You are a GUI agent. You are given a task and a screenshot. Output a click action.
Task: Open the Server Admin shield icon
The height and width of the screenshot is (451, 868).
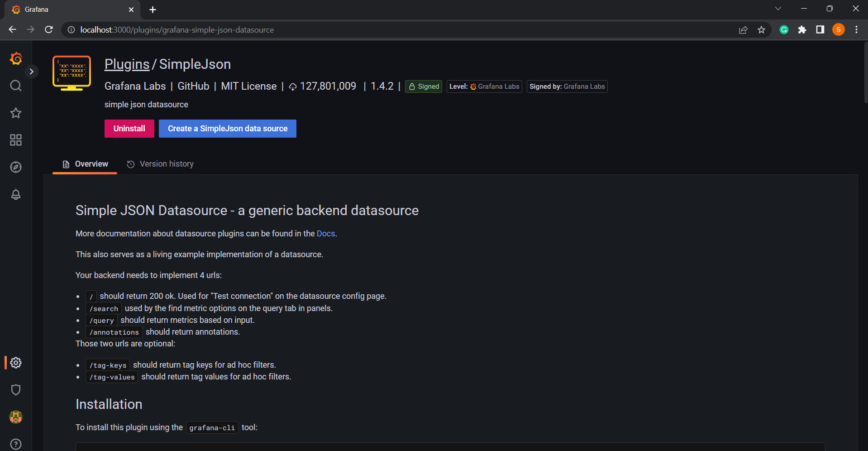pos(16,390)
